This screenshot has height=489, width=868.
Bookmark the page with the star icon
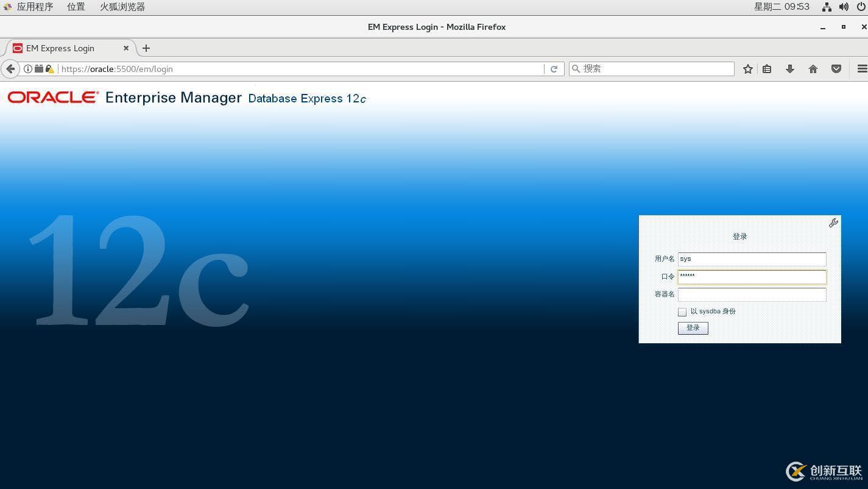pos(747,69)
